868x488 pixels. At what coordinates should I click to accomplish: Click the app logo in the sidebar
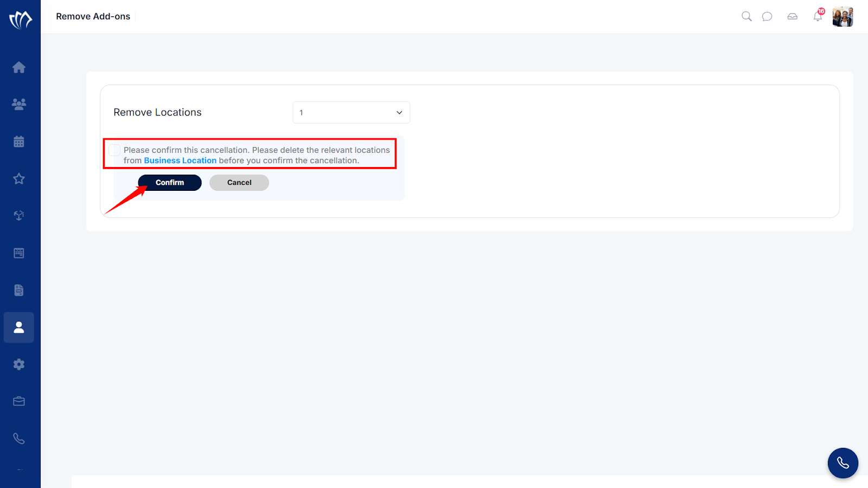coord(20,20)
